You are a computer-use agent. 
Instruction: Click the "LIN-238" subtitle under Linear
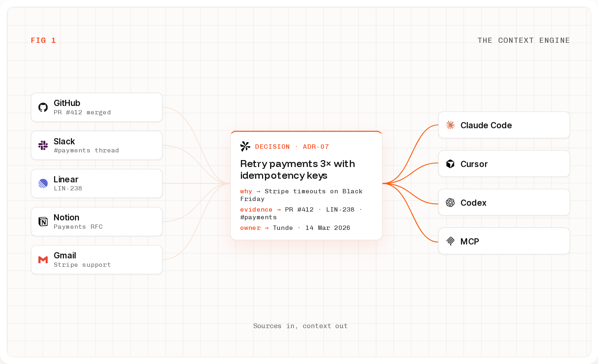[x=68, y=189]
